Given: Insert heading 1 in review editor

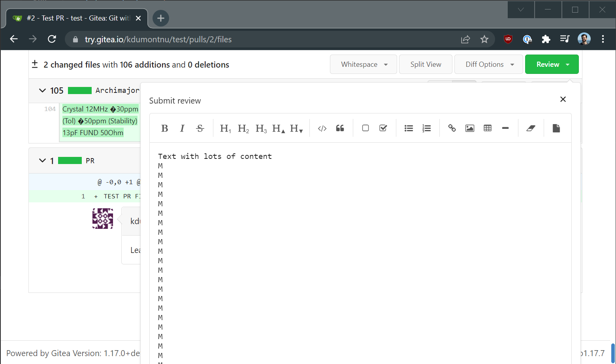Looking at the screenshot, I should (x=226, y=128).
